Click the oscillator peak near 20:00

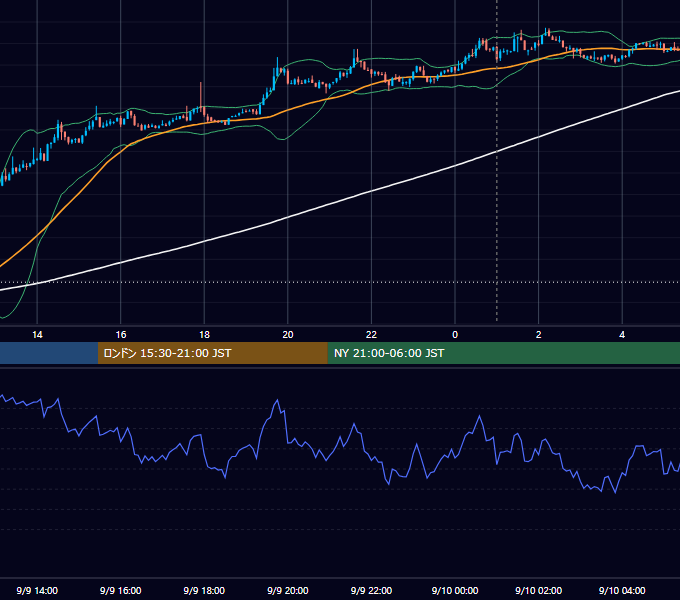pos(277,401)
